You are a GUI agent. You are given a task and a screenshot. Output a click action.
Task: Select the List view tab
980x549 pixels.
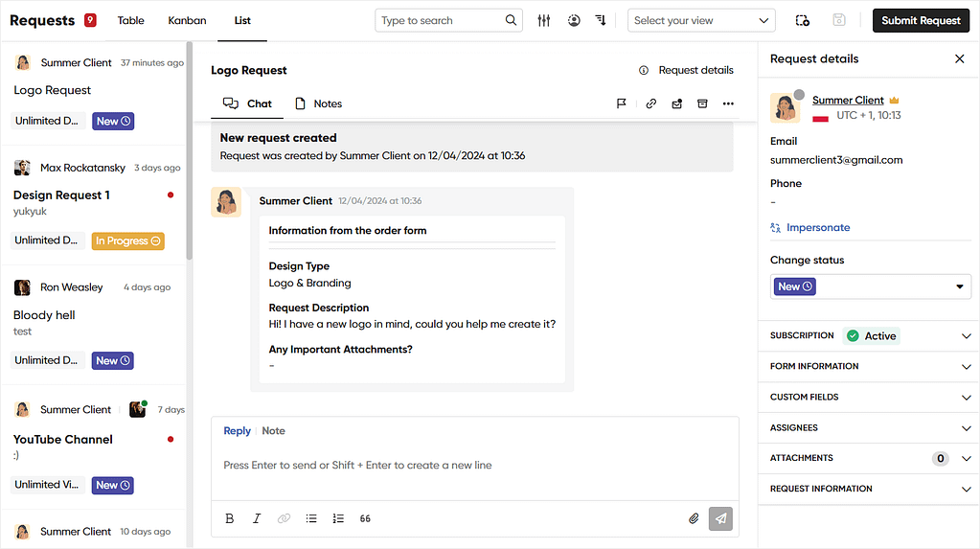tap(242, 20)
